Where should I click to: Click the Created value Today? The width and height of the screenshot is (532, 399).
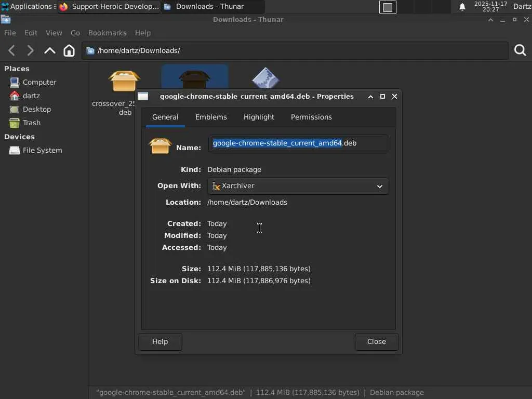[x=217, y=223]
